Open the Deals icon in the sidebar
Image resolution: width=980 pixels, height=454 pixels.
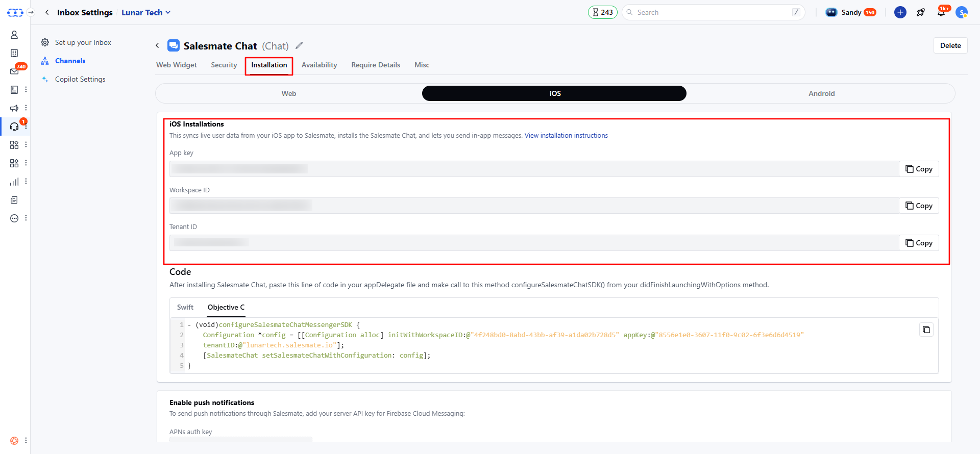(x=14, y=90)
